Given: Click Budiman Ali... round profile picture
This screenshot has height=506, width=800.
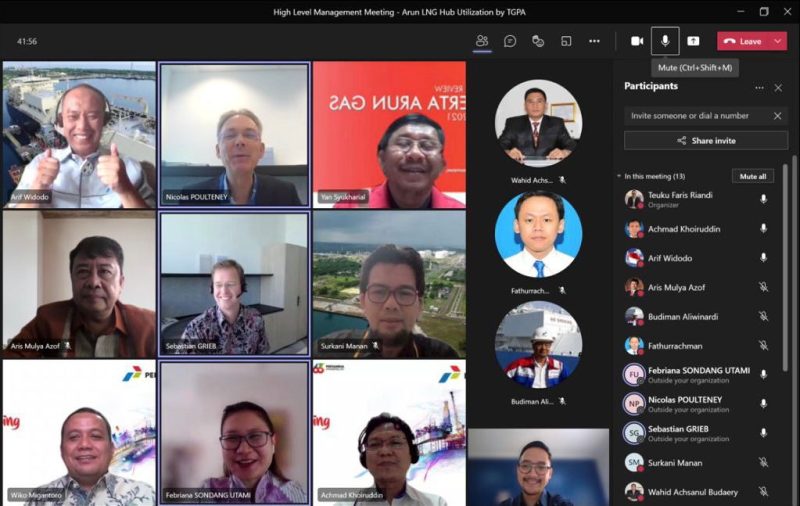Looking at the screenshot, I should pyautogui.click(x=538, y=345).
